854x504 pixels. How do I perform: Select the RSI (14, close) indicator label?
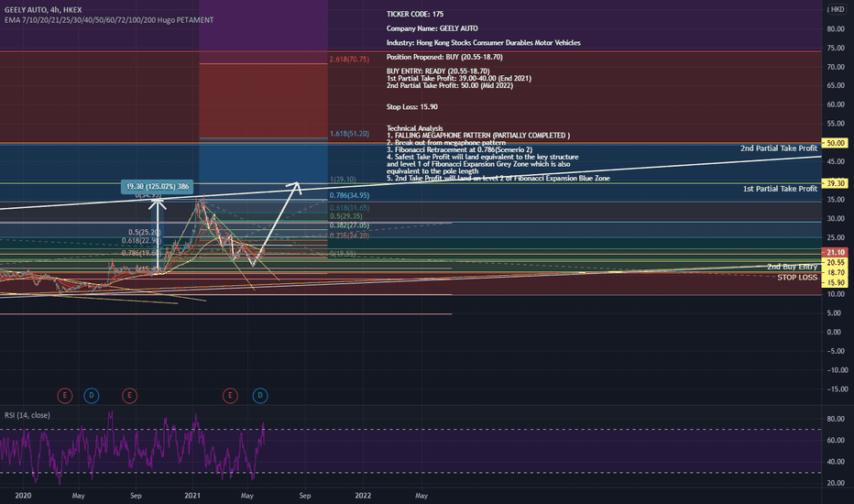click(x=27, y=415)
